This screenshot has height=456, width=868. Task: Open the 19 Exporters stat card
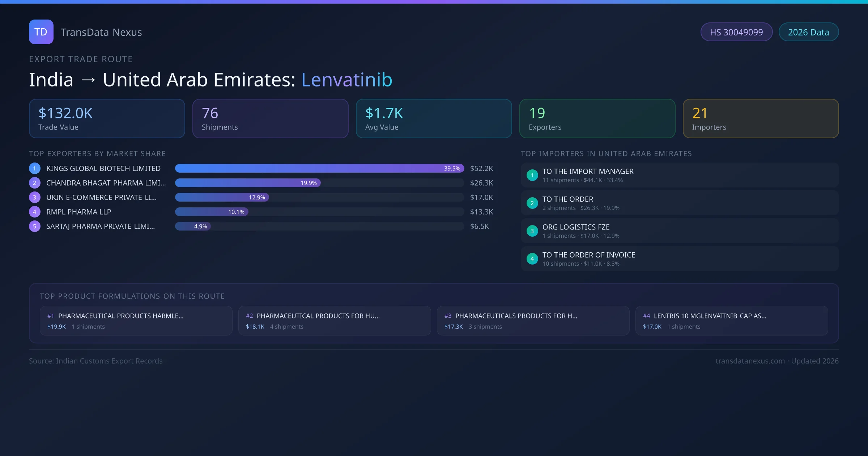[597, 119]
